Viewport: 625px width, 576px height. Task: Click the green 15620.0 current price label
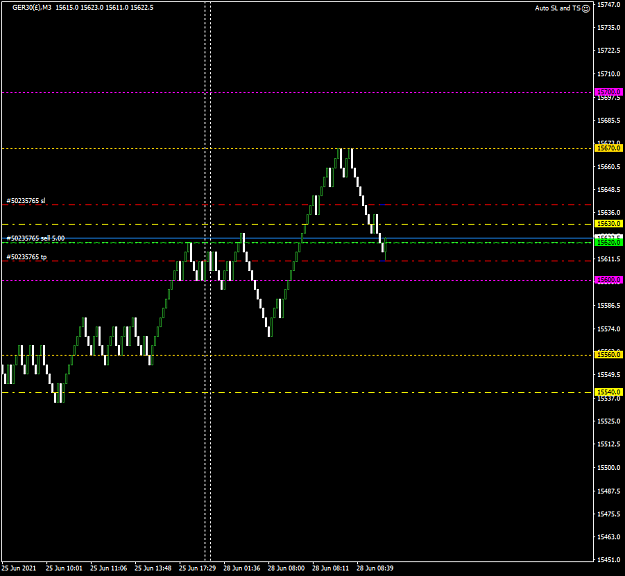point(608,242)
